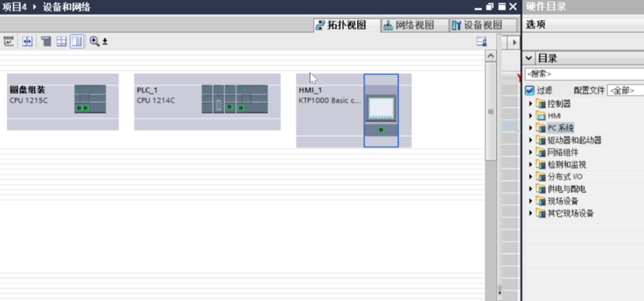Viewport: 644px width, 301px height.
Task: Click the topology view scrollbar up arrow
Action: coord(491,56)
